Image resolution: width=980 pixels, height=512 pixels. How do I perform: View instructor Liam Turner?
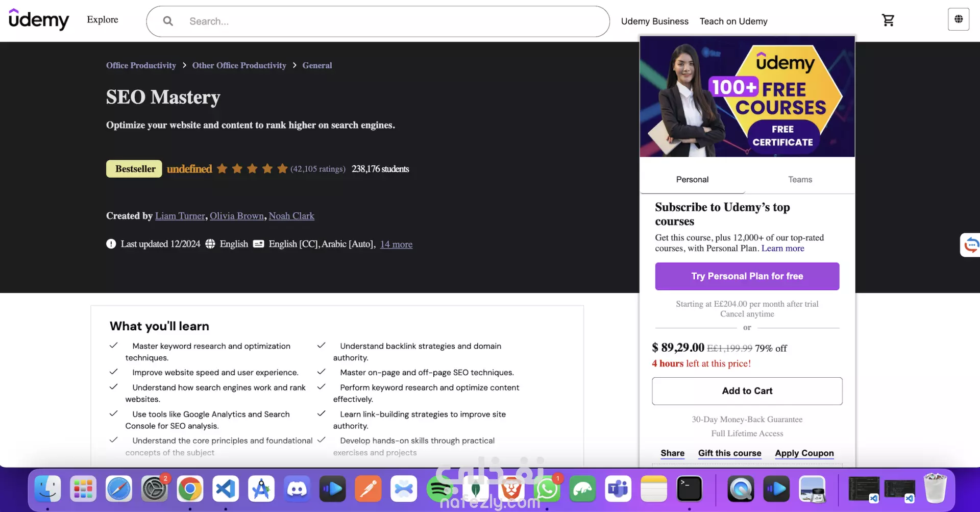pyautogui.click(x=180, y=216)
